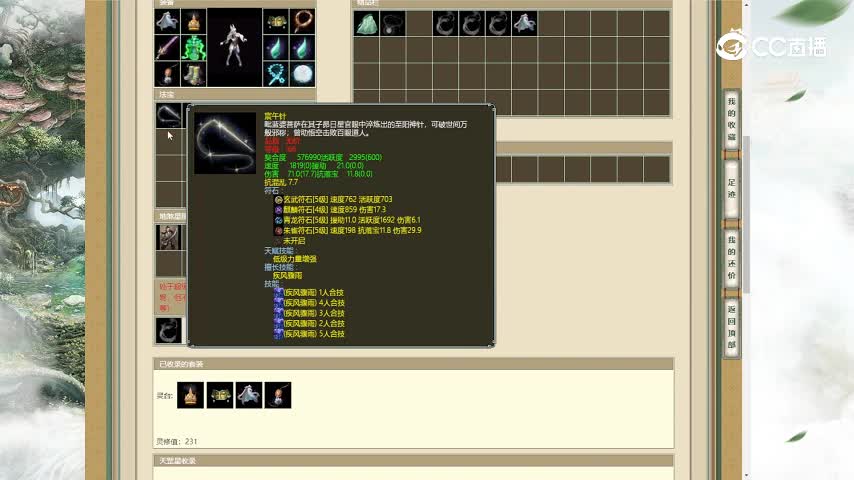Select the cape in collected sets row
854x480 pixels.
[248, 395]
